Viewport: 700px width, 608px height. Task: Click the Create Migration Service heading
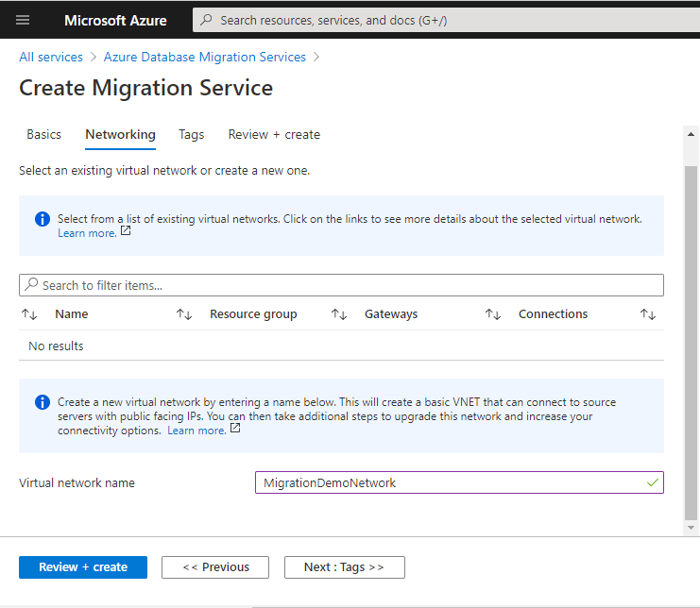pos(146,88)
